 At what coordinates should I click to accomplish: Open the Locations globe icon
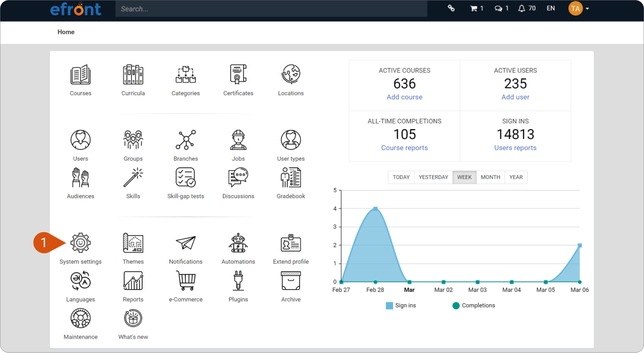(291, 75)
